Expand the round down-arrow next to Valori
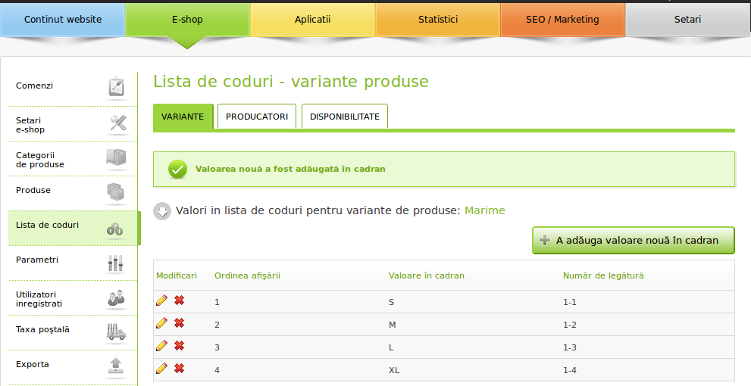Screen dimensions: 751x386 tap(162, 211)
